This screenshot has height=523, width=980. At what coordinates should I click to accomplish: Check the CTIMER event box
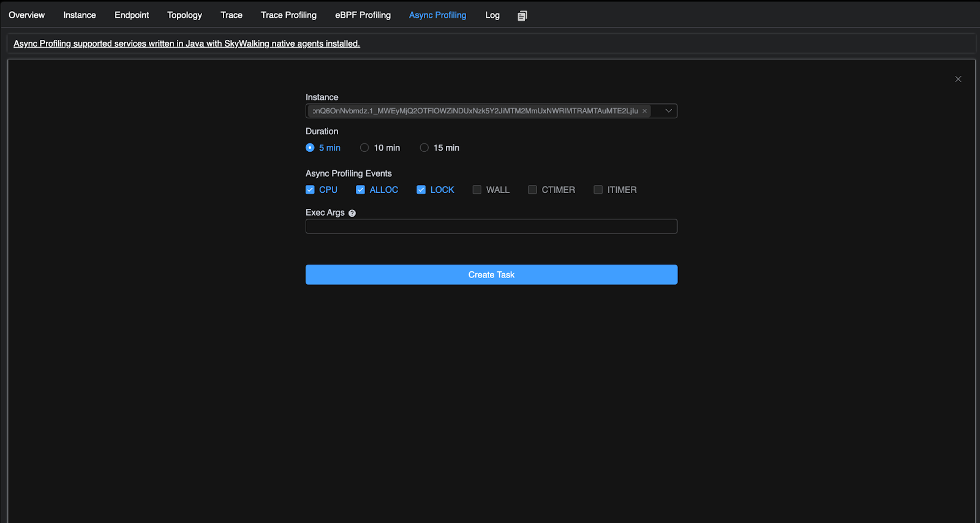[532, 190]
